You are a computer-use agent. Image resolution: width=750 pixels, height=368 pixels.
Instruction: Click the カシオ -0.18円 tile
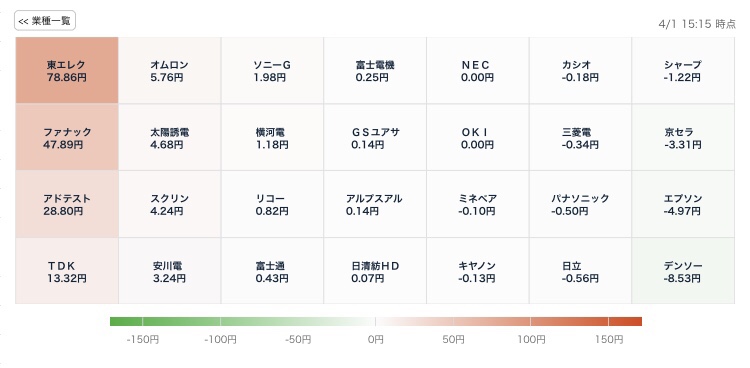tap(580, 70)
